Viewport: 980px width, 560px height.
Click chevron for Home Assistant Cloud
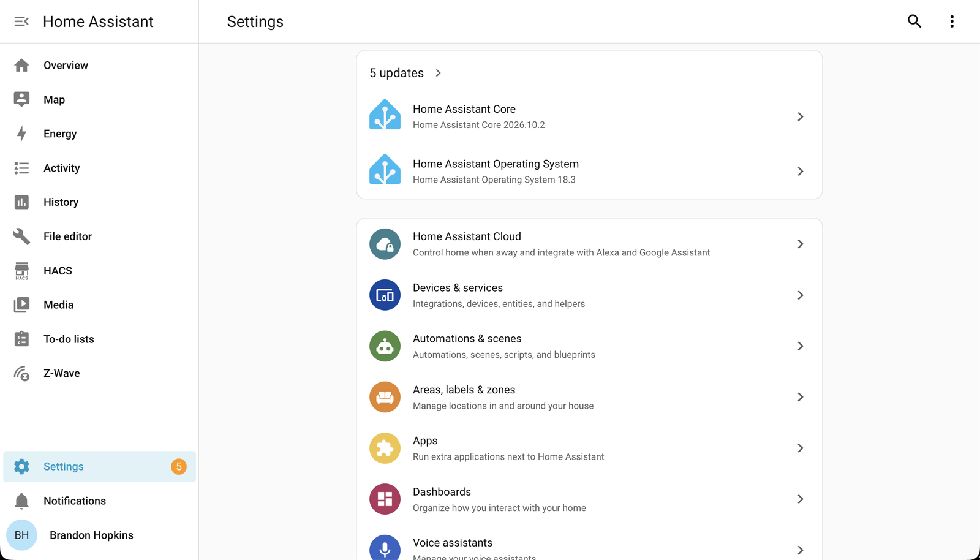800,244
